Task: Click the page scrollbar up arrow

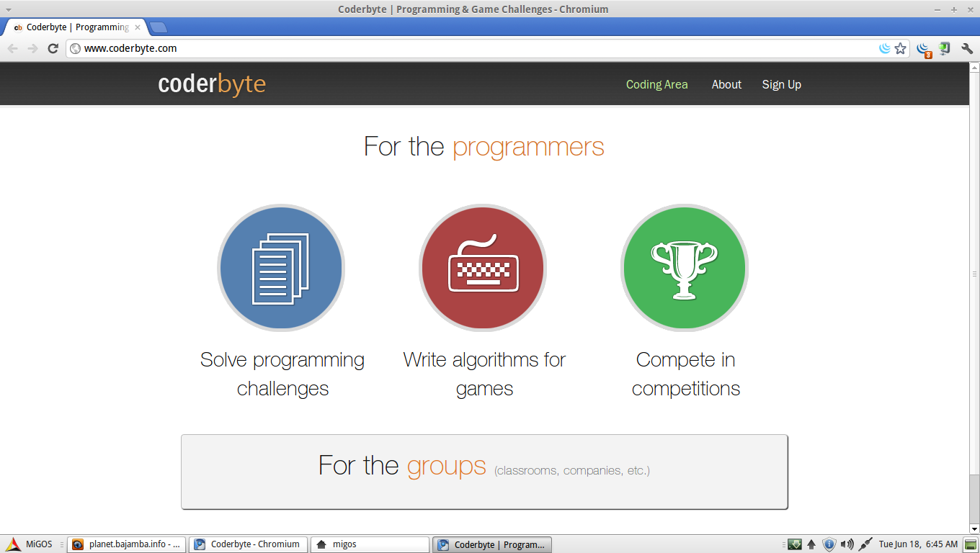Action: coord(974,68)
